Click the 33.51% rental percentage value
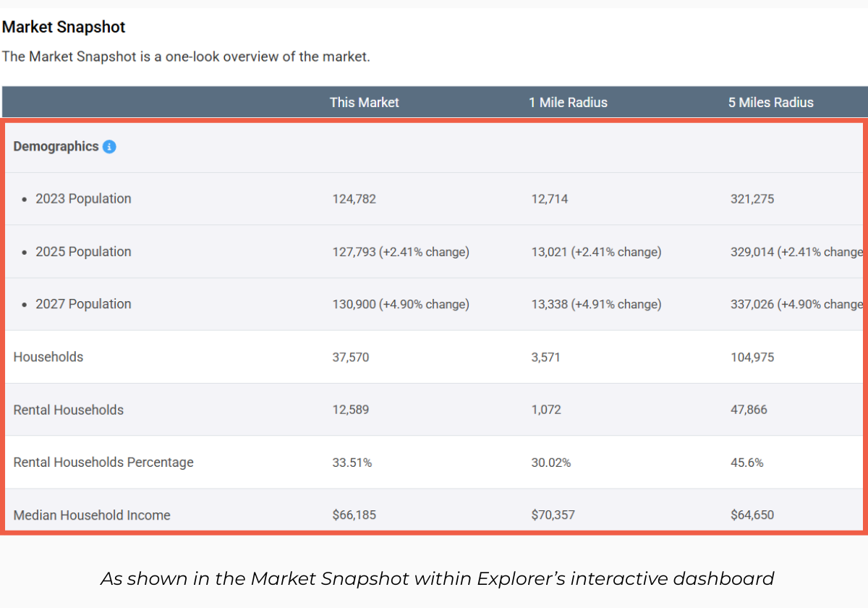Viewport: 868px width, 608px height. 352,463
